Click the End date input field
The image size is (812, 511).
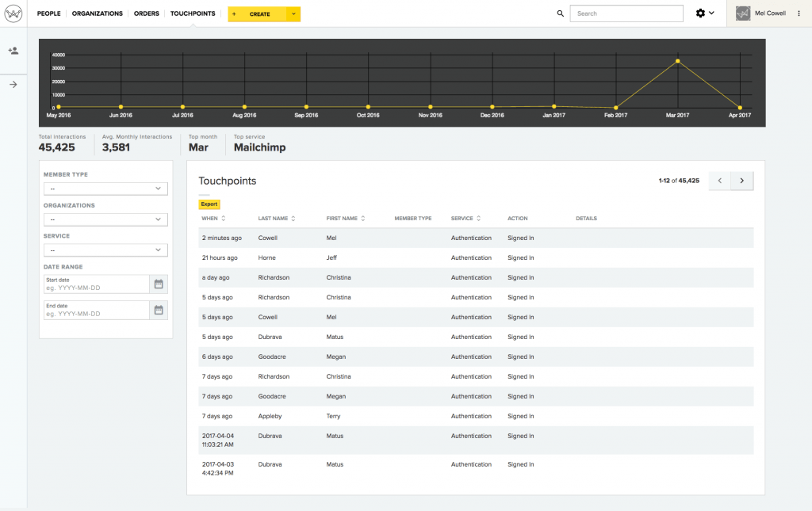pyautogui.click(x=97, y=310)
